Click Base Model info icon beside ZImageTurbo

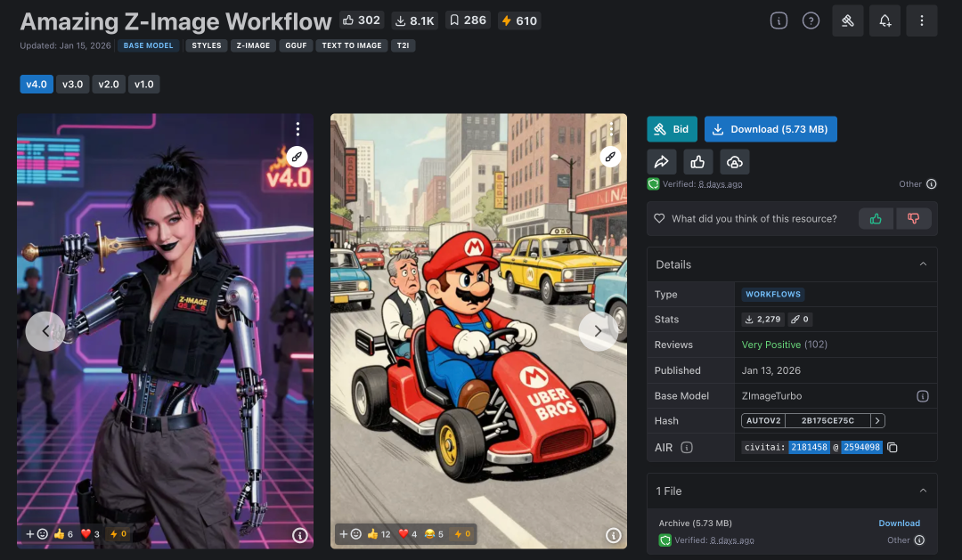click(x=922, y=396)
